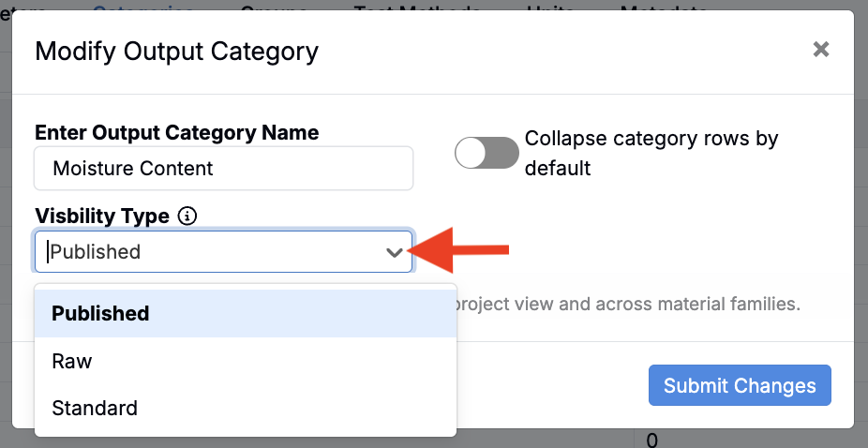Click the 'Visibility Type' label text
Viewport: 868px width, 448px height.
coord(102,217)
